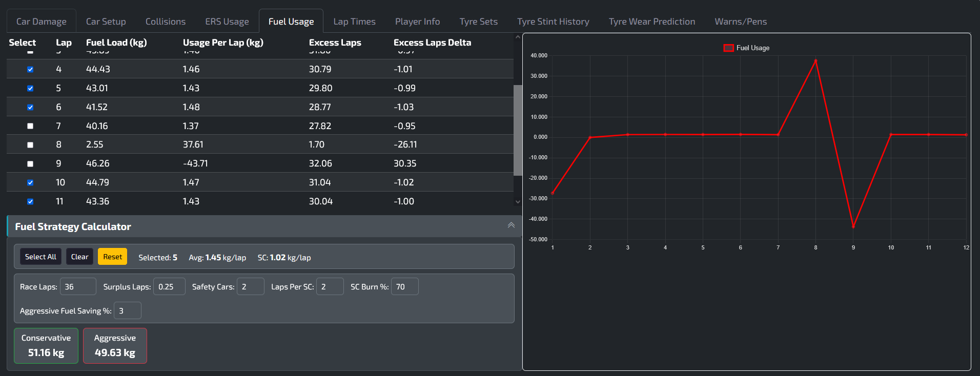Click the Excess Laps Delta header
980x376 pixels.
pos(432,43)
